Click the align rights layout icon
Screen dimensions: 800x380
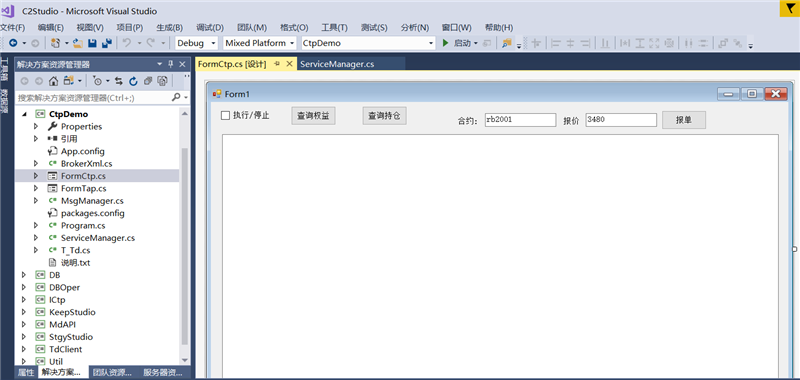coord(586,43)
